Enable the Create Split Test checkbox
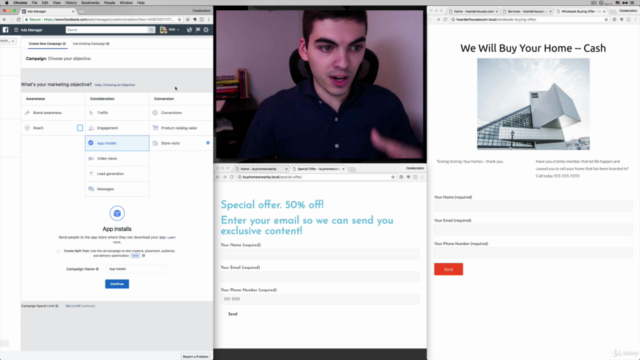Viewport: 640px width, 360px height. tap(58, 251)
